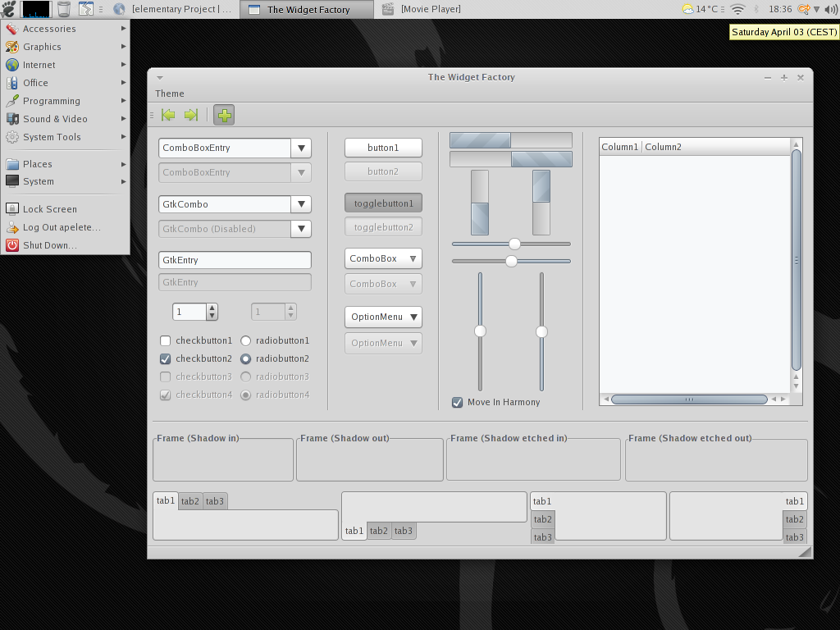Open the trash icon in the top panel
Viewport: 840px width, 630px height.
64,9
